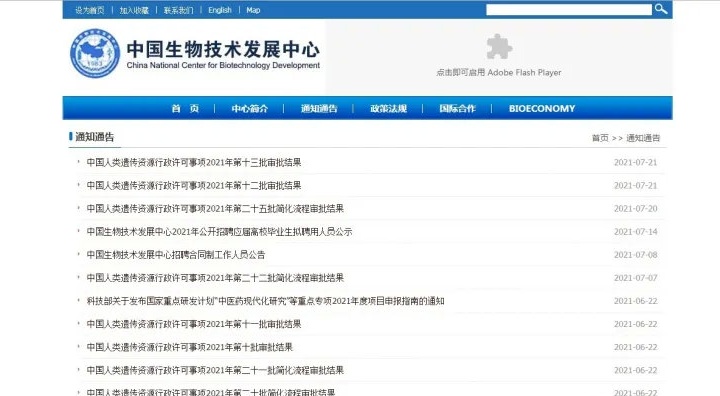Go to 首页 in main navigation
The width and height of the screenshot is (720, 396).
tap(185, 108)
